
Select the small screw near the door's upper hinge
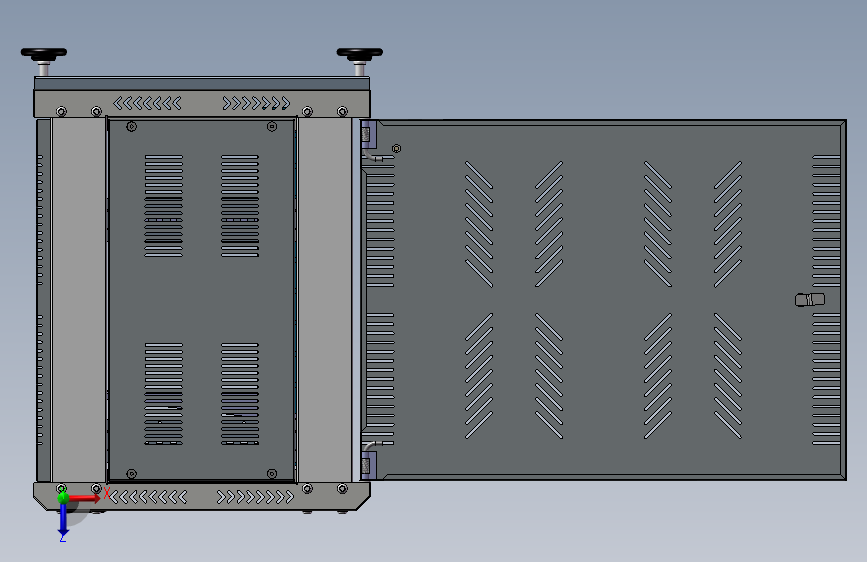(x=396, y=148)
